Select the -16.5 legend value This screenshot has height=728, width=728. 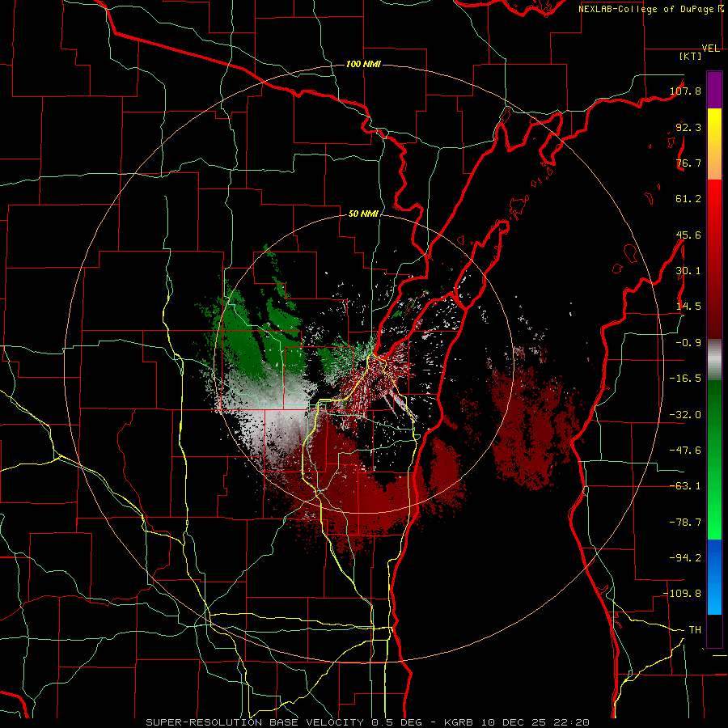click(685, 379)
